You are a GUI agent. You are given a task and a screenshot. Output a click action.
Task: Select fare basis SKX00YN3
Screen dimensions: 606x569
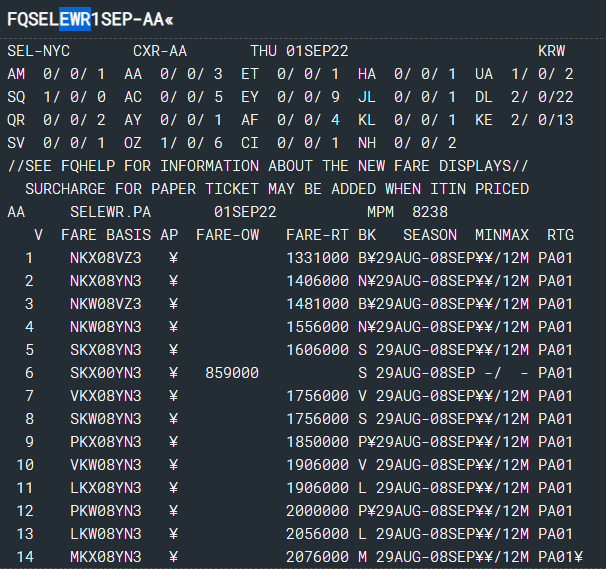pos(106,373)
